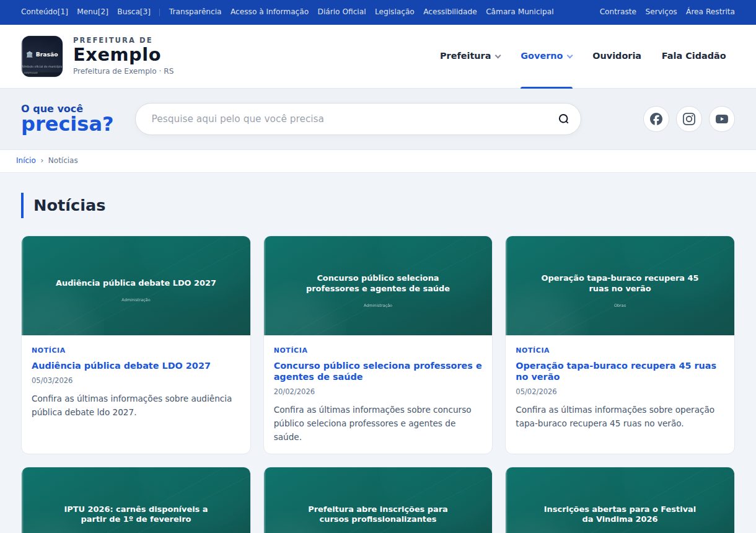Open Festival da Vindima 2026 thumbnail
The height and width of the screenshot is (533, 756).
point(620,500)
